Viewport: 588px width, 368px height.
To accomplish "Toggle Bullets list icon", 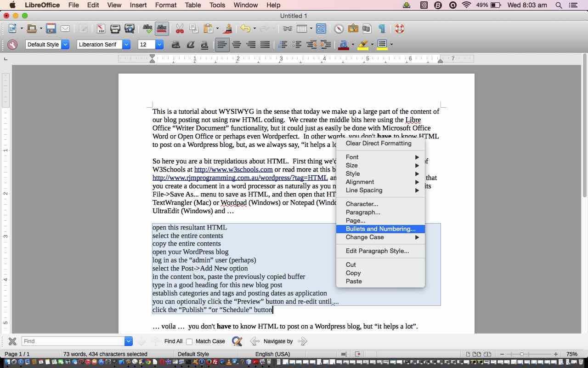I will click(x=297, y=45).
